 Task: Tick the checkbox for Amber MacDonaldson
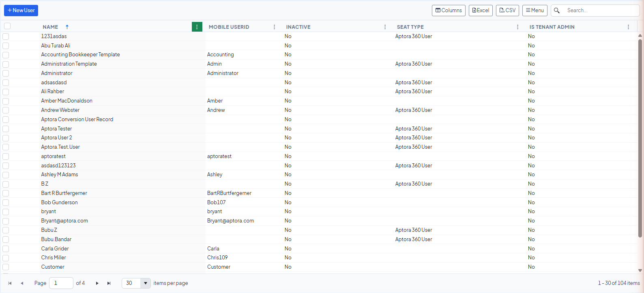[6, 101]
